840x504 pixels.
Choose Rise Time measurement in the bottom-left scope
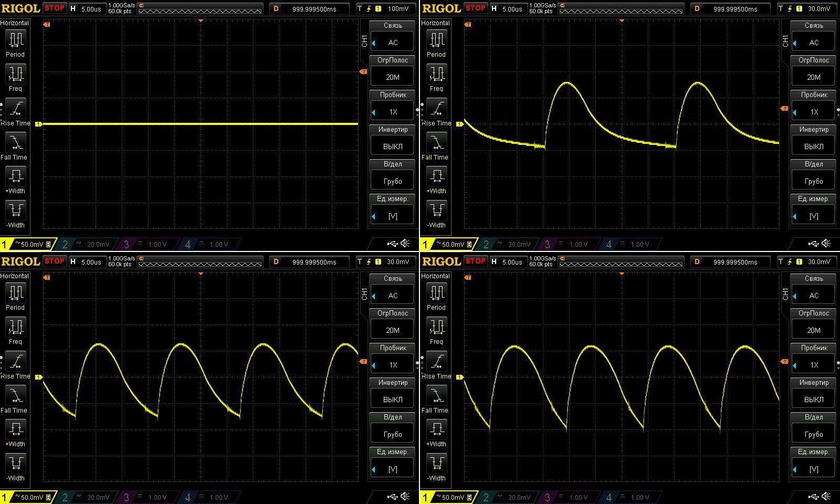[x=15, y=365]
